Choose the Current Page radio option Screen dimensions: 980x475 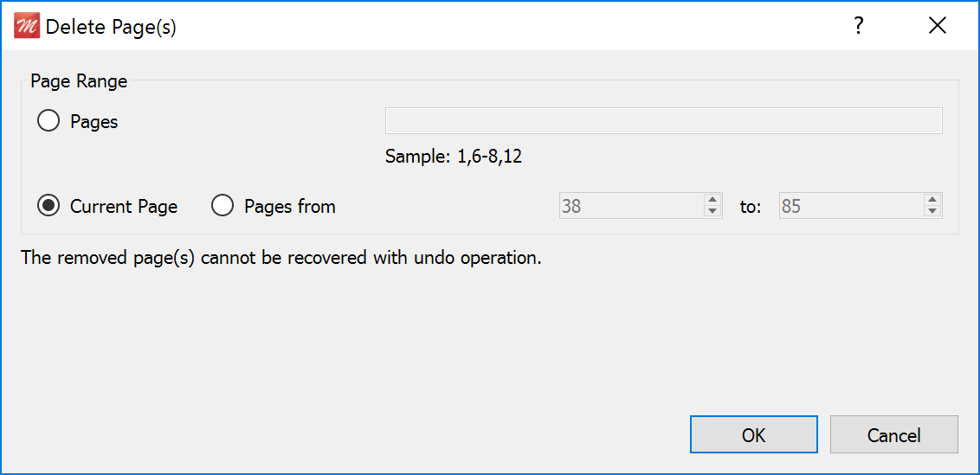click(48, 206)
